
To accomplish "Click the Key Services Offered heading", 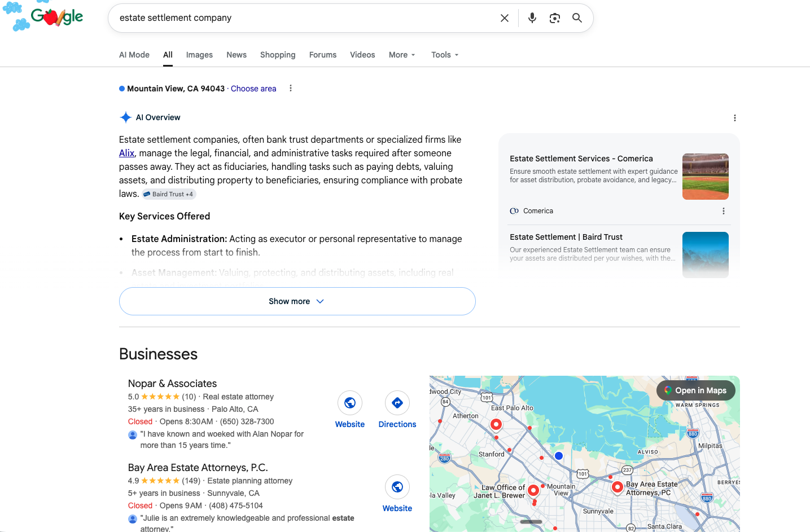I will tap(164, 216).
